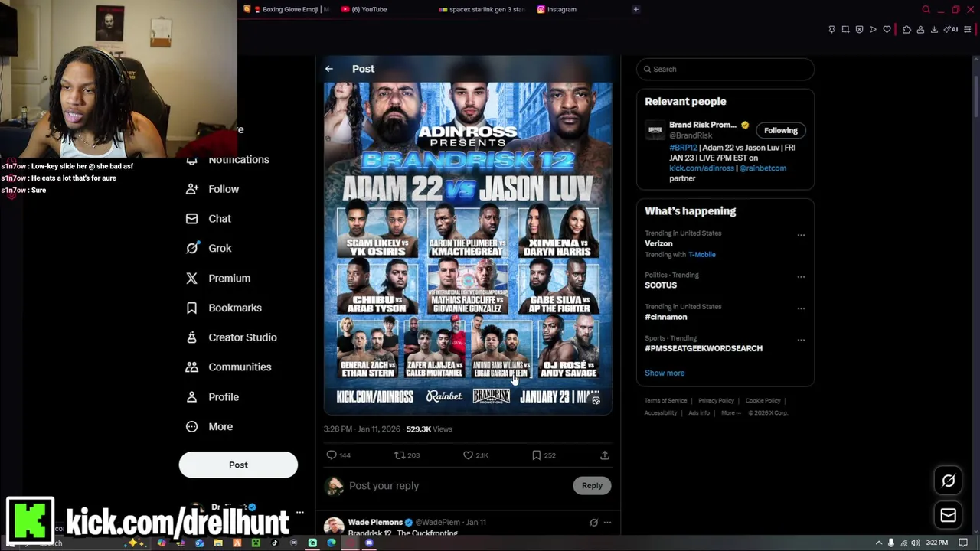
Task: Click the grey Reply button
Action: [x=592, y=486]
